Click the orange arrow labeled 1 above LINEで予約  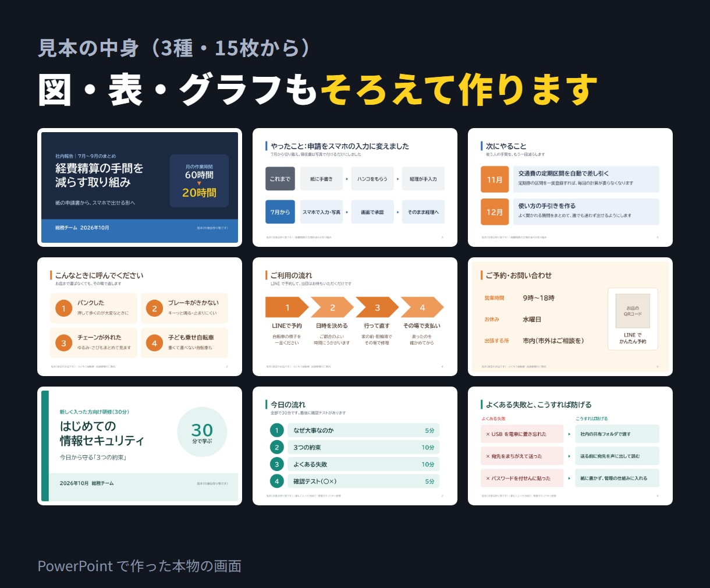[x=287, y=307]
